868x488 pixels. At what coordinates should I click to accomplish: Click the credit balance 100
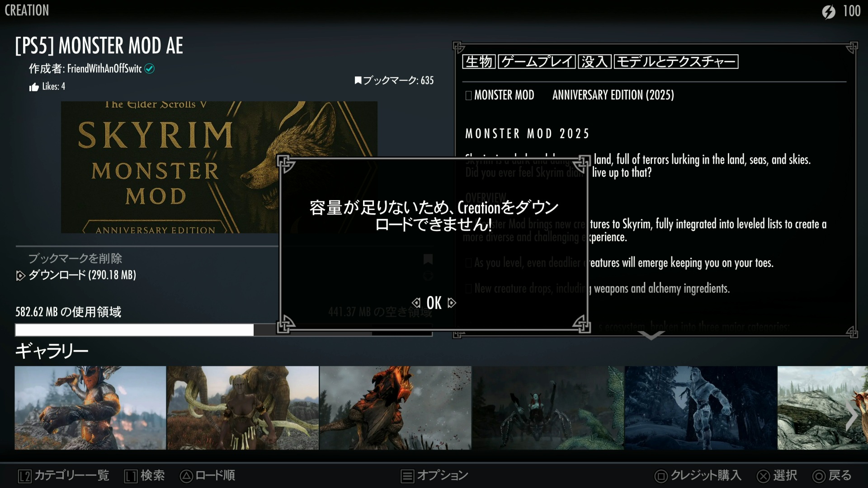[852, 11]
